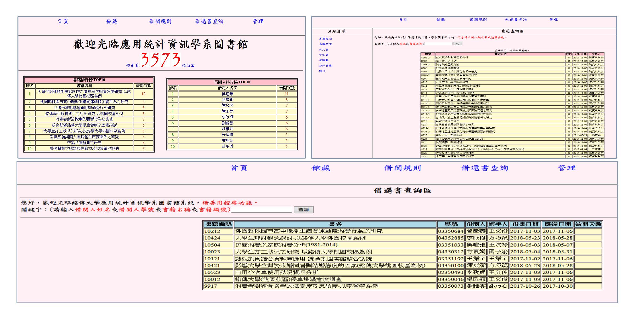Viewport: 644px width, 319px height.
Task: Open 管理 in the home page panel navigation
Action: point(258,22)
